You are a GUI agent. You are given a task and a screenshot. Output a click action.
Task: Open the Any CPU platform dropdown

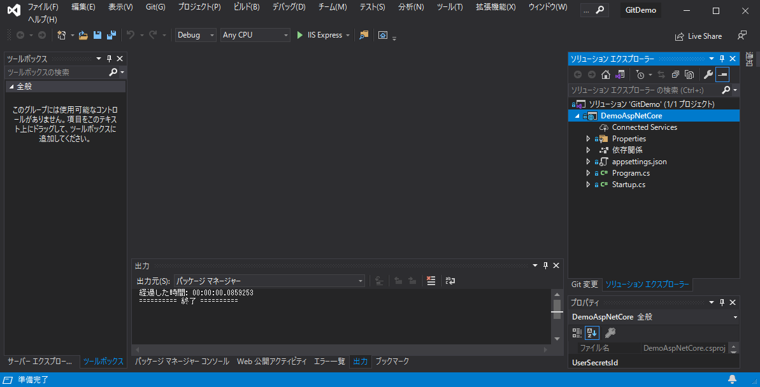255,35
